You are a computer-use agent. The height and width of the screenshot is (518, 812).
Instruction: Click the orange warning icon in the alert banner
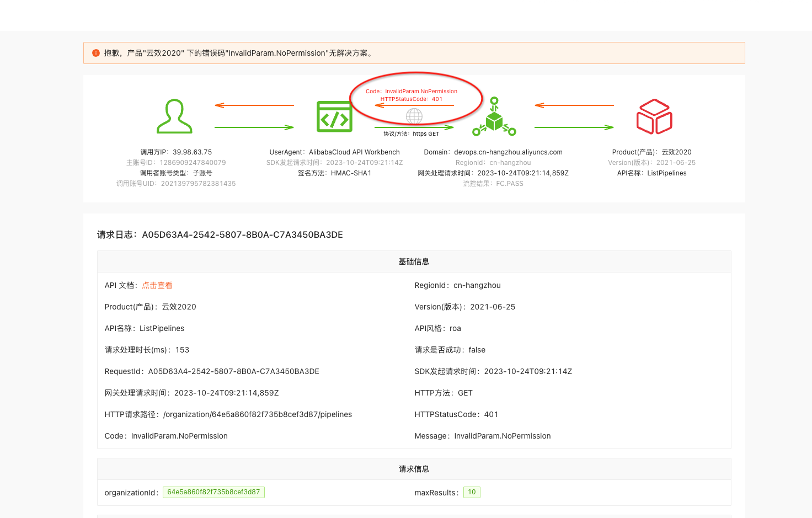pyautogui.click(x=96, y=53)
